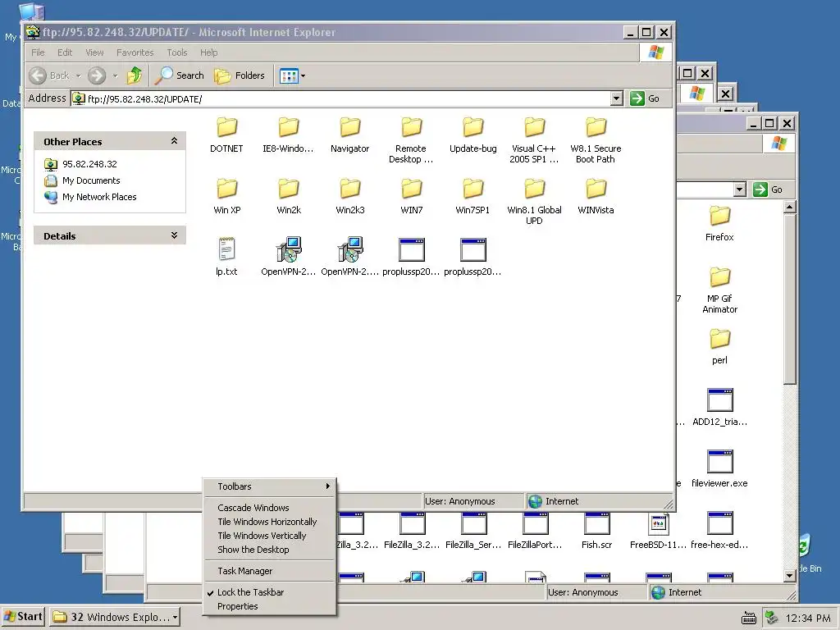Click scroll up arrow in back window
Viewport: 840px width, 630px height.
(x=790, y=207)
